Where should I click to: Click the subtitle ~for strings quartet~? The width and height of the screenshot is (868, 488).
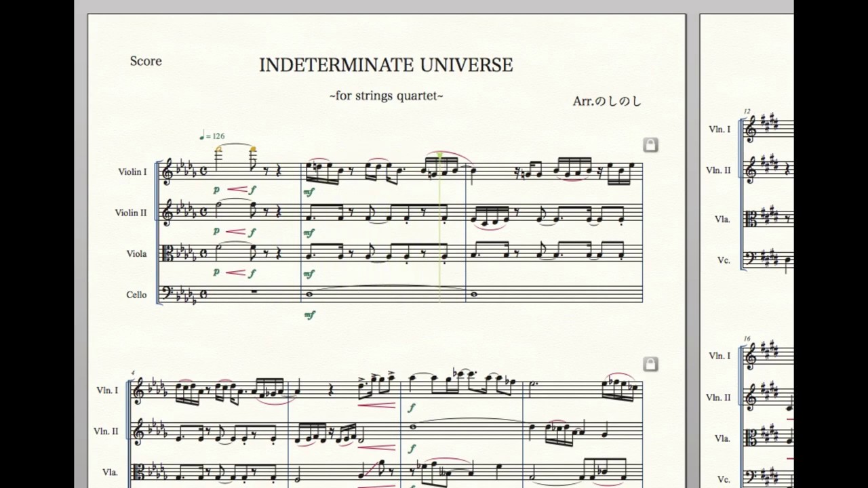coord(386,96)
